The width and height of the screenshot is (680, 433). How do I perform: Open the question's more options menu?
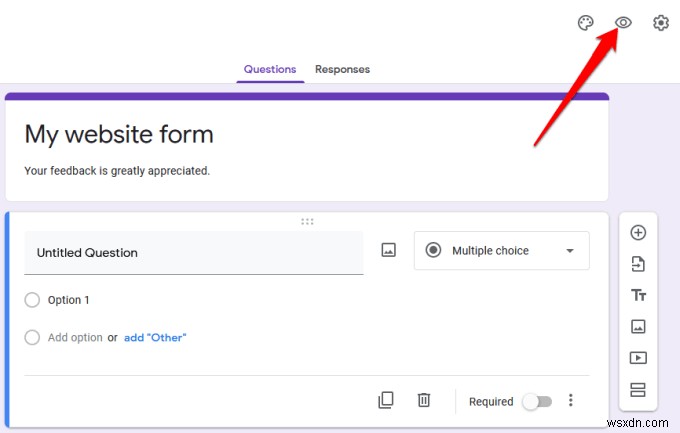point(571,400)
